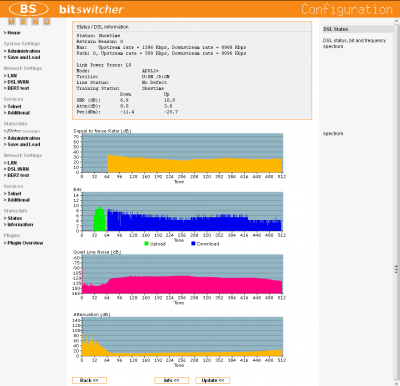Click the Link Power State: L0 line
This screenshot has width=400, height=386.
coord(104,65)
